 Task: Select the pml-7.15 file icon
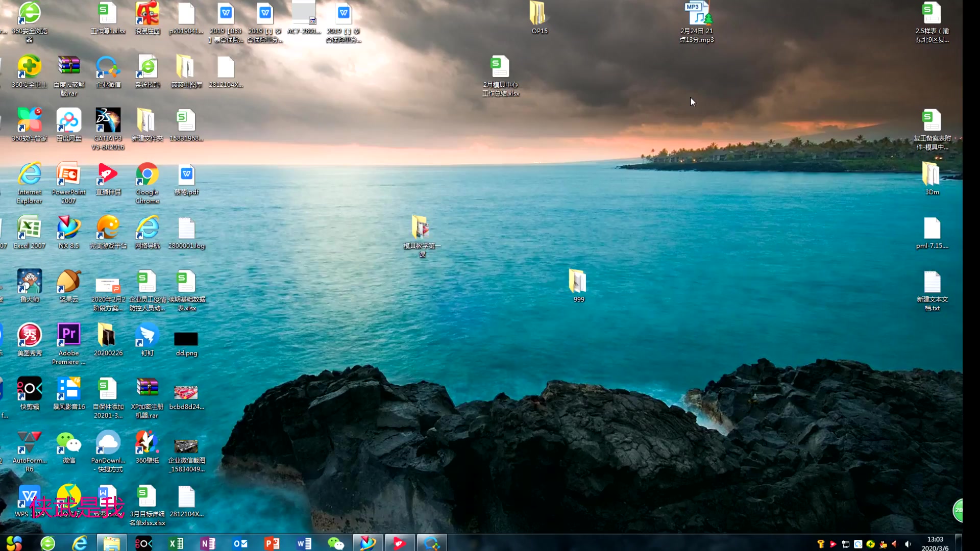point(932,233)
